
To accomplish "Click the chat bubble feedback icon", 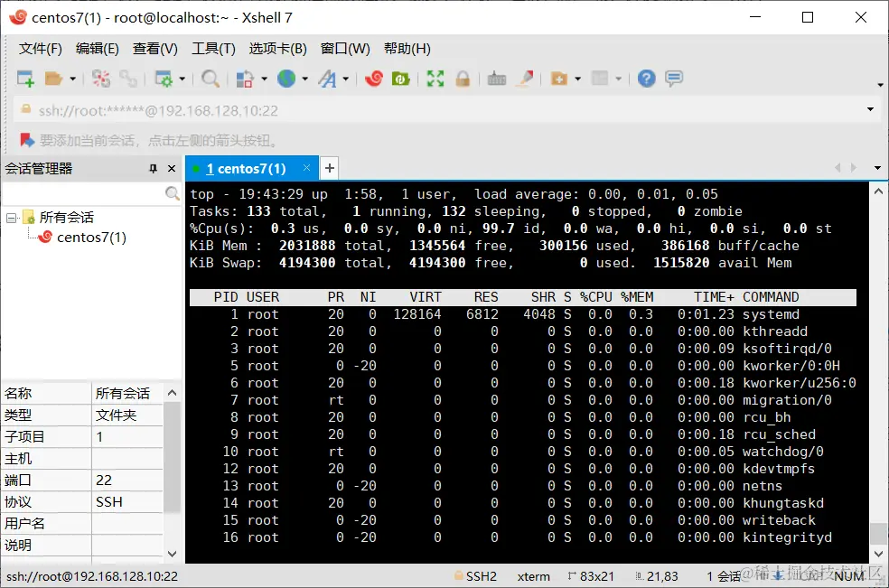I will click(x=674, y=79).
